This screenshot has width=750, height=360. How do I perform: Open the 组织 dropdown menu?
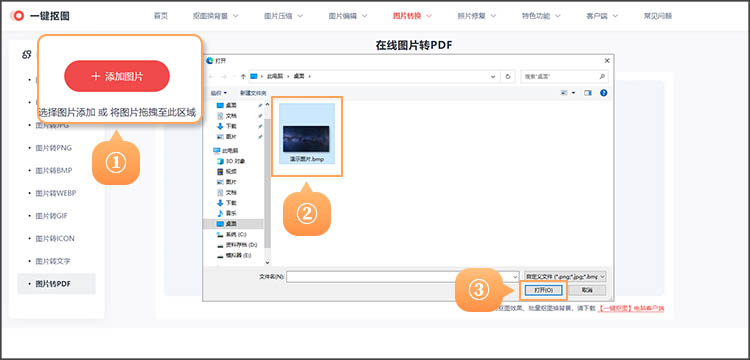pos(219,92)
